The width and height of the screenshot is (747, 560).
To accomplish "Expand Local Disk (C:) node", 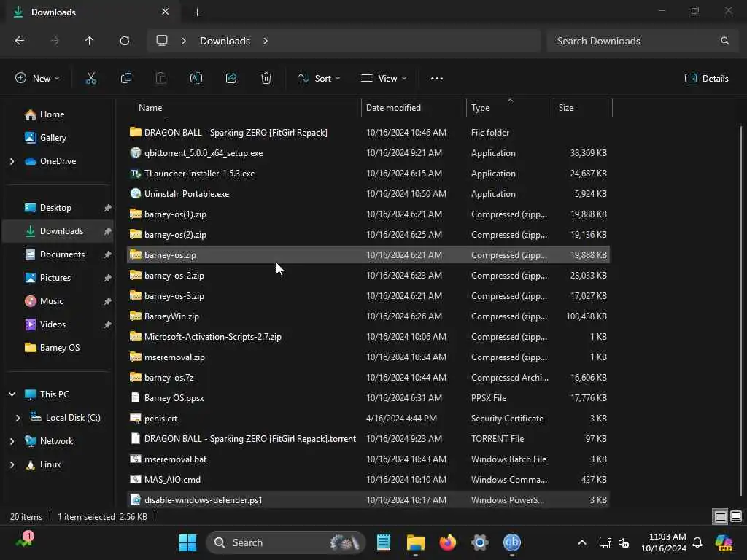I will point(18,418).
